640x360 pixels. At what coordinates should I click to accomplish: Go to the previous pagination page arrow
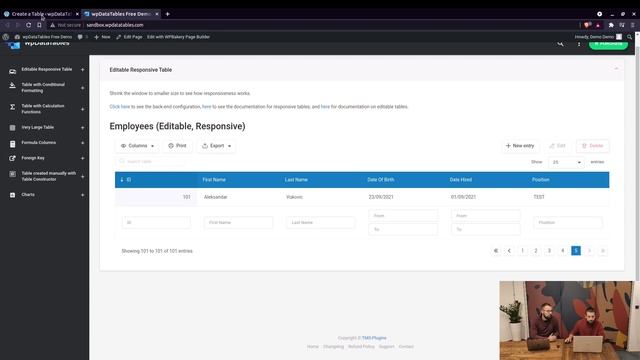tap(509, 251)
